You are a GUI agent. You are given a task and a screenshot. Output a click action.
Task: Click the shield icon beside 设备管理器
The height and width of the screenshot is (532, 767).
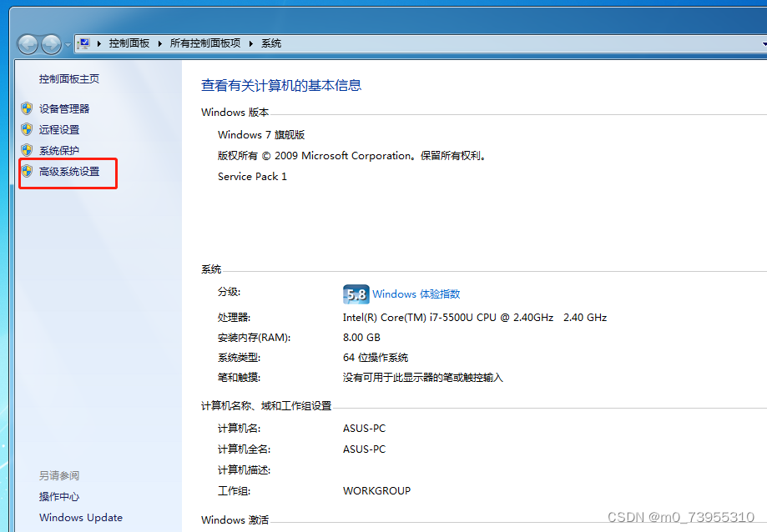point(27,108)
